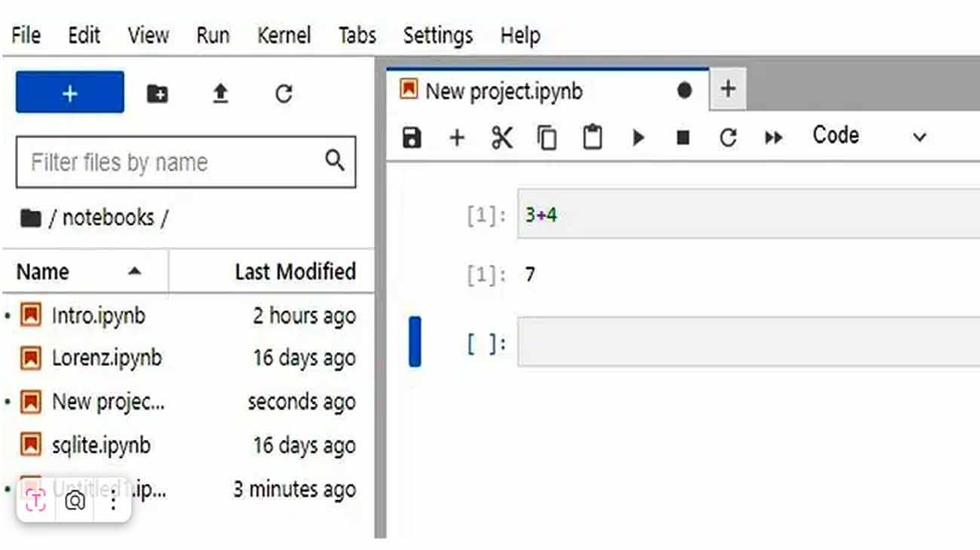Upload files with the upload arrow icon
Screen dimensions: 980x550
(x=220, y=93)
